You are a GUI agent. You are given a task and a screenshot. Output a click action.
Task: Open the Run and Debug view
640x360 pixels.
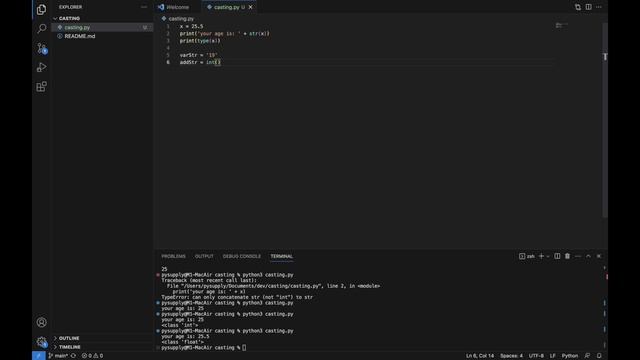pos(41,67)
